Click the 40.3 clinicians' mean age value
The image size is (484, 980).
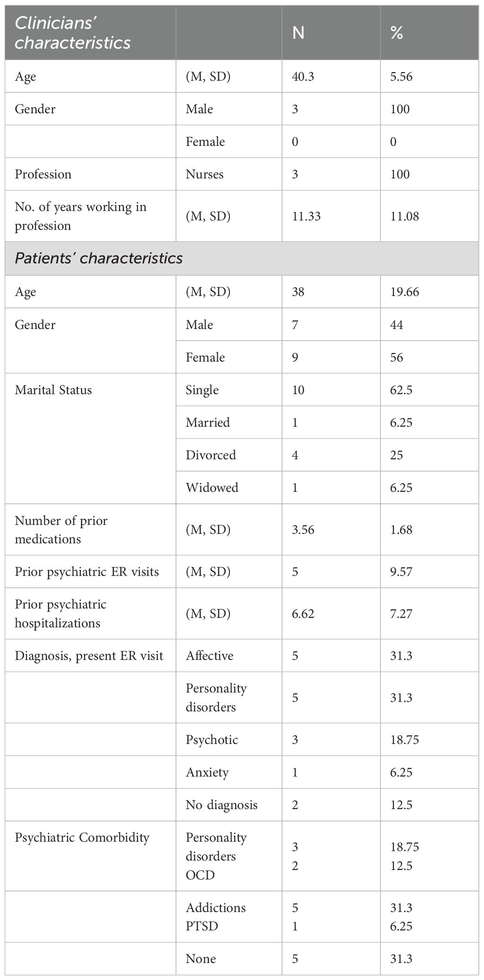click(303, 76)
